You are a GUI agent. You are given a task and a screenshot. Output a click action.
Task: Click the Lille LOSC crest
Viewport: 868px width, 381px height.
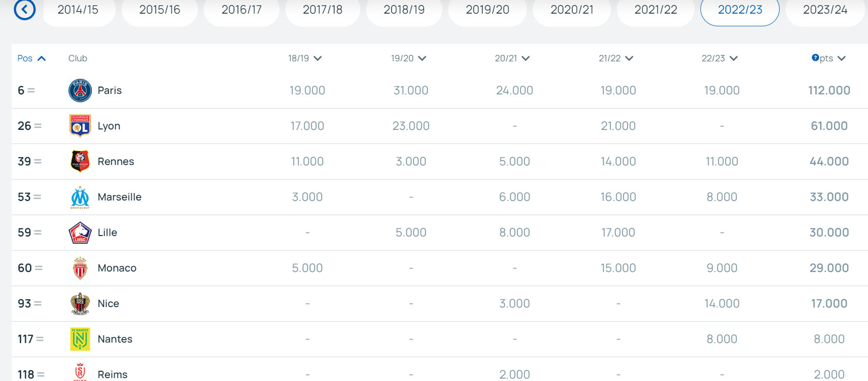coord(80,233)
